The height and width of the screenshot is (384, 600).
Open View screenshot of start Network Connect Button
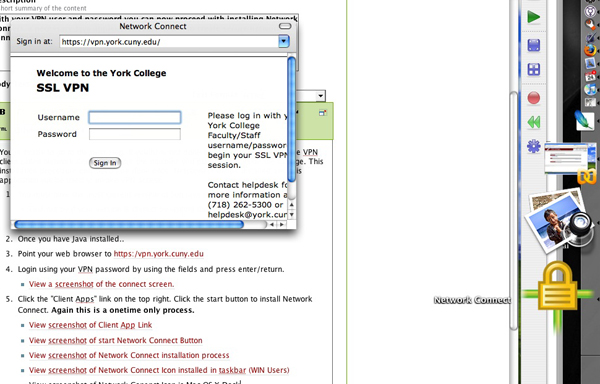[x=116, y=340]
